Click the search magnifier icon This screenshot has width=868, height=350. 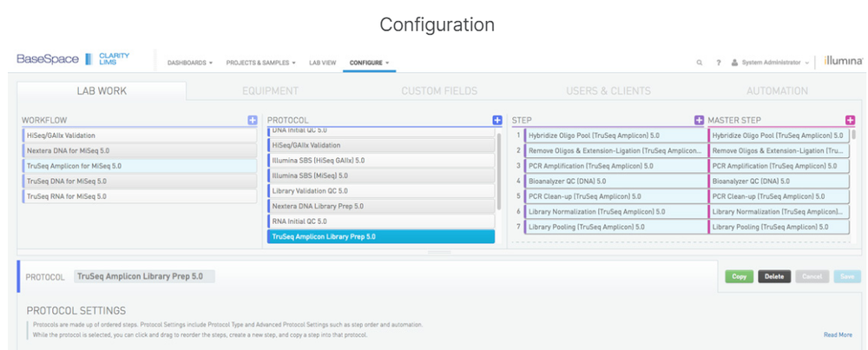point(700,63)
